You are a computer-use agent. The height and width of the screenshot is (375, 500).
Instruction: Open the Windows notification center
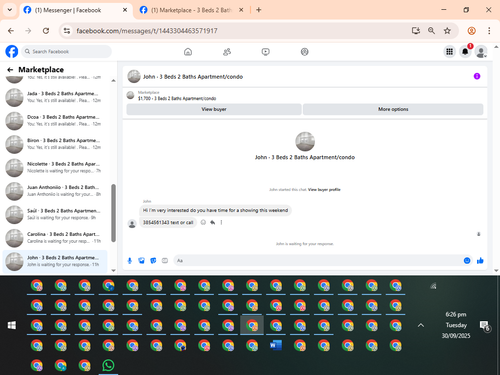(484, 326)
